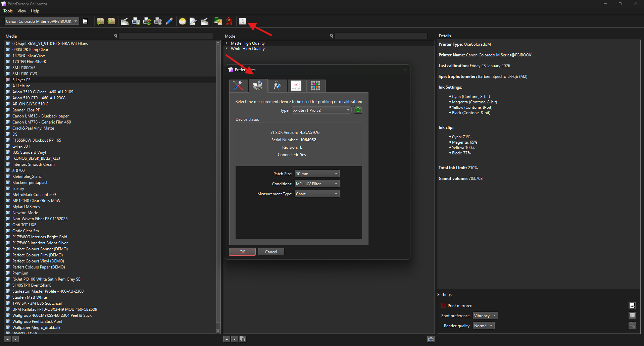
Task: Click the Media search input field
Action: tap(166, 36)
